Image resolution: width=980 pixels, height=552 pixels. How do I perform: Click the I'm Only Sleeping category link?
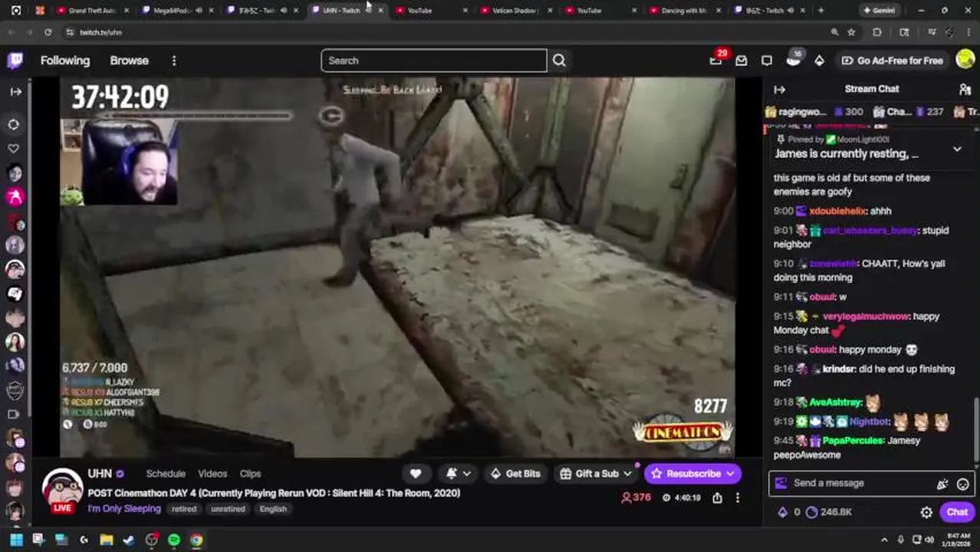click(124, 508)
